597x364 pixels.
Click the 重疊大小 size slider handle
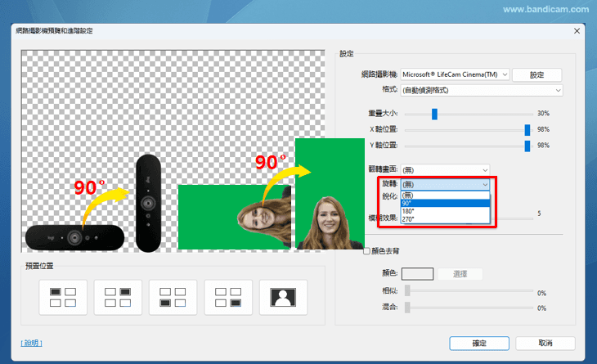[x=434, y=114]
